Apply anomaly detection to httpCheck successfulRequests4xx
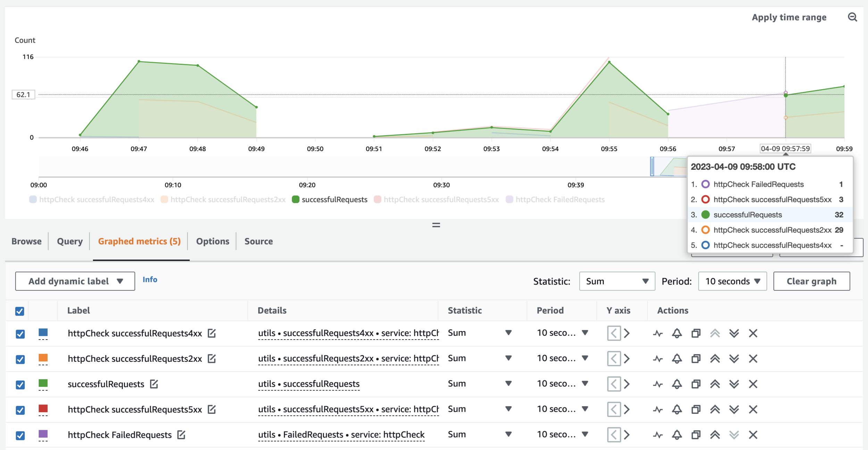 point(658,333)
